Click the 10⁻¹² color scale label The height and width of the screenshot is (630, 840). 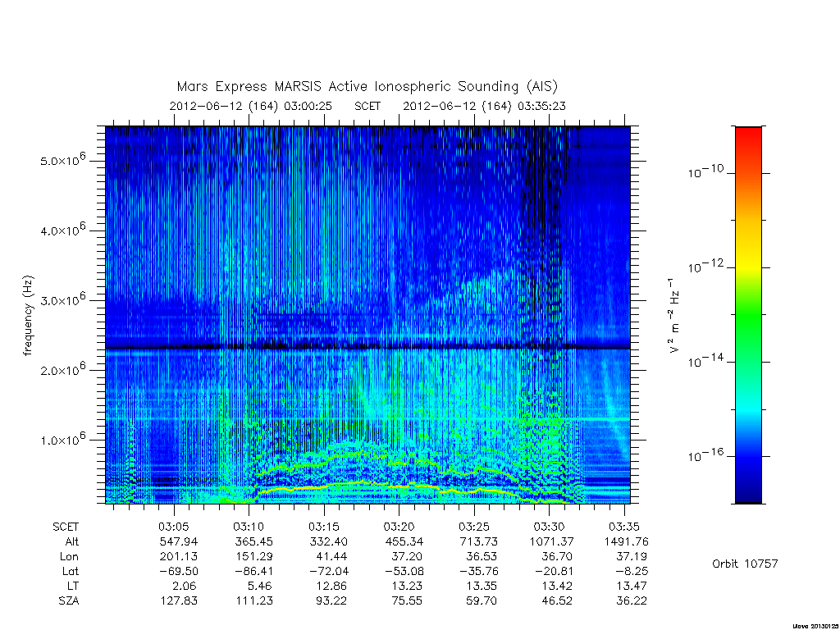(705, 266)
